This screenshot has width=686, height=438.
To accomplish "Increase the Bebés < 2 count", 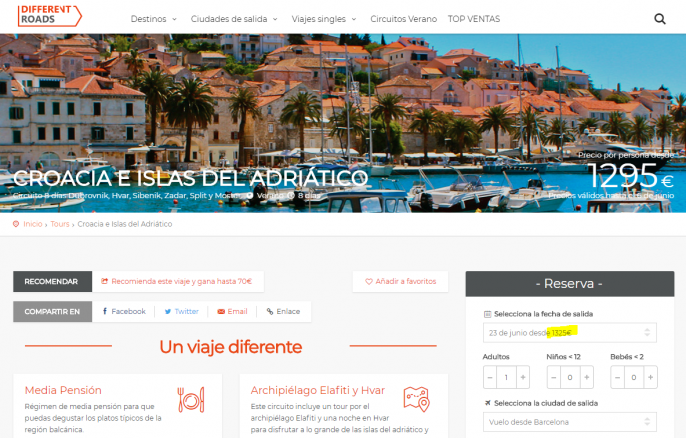I will coord(649,378).
